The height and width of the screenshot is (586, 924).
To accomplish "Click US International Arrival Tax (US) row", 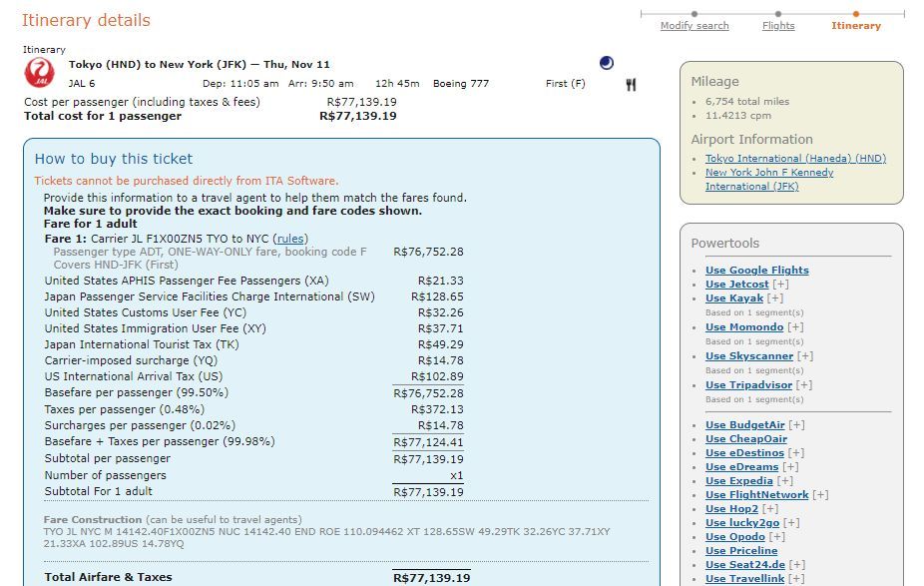I will pos(254,376).
